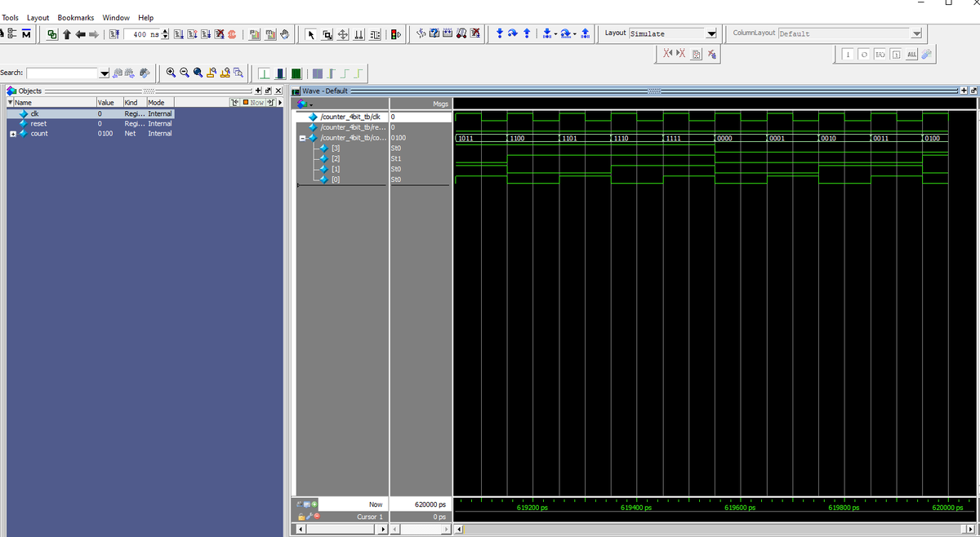Open the run length stepper arrows
The height and width of the screenshot is (537, 980).
click(165, 34)
